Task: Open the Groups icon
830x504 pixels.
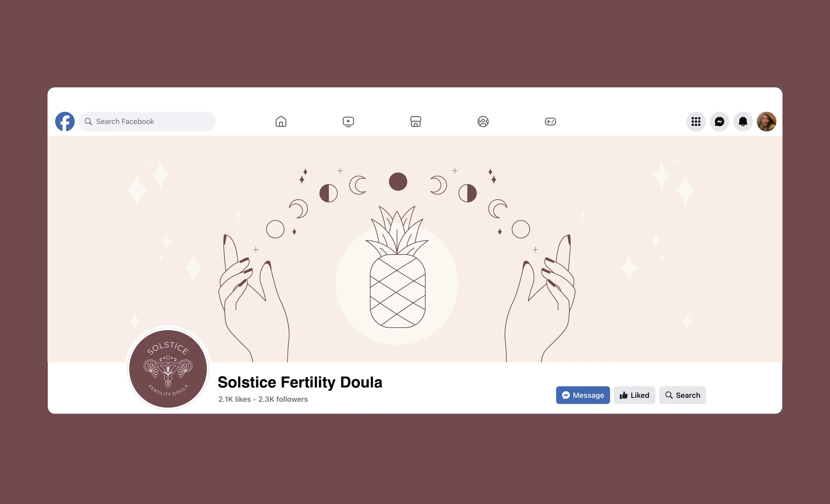Action: pyautogui.click(x=483, y=122)
